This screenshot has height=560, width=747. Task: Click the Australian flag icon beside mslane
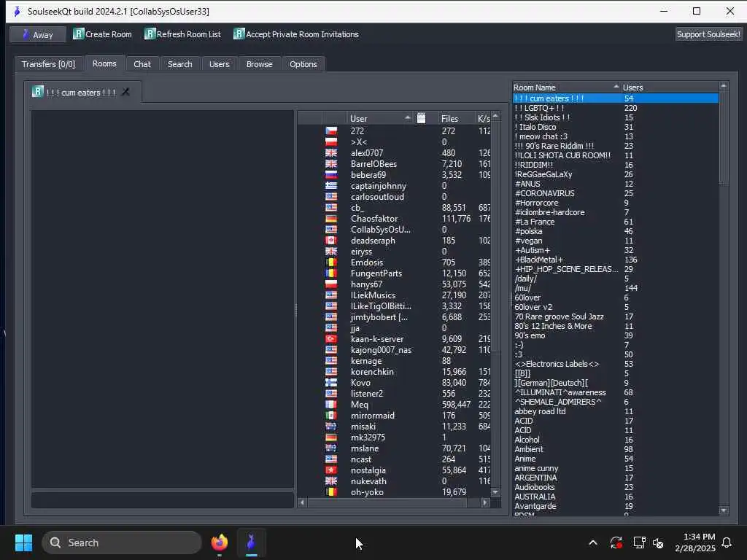[x=331, y=448]
